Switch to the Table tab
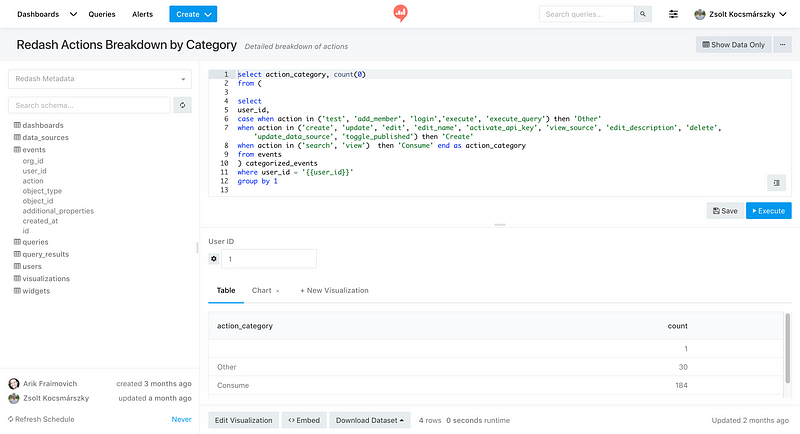 pyautogui.click(x=226, y=291)
